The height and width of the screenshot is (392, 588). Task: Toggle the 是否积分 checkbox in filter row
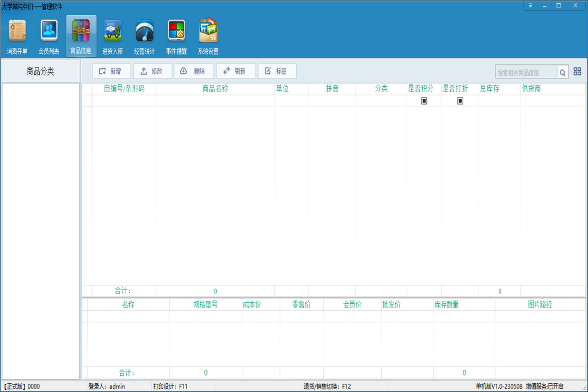pos(424,101)
